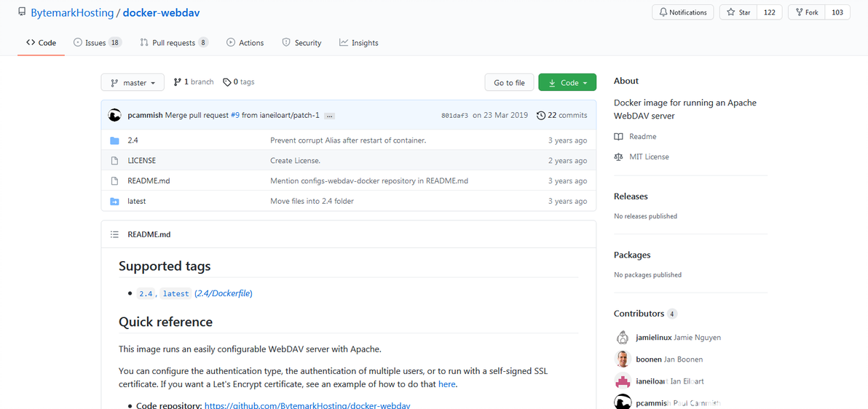Click the latest symlink folder icon
Viewport: 868px width, 409px height.
[114, 202]
